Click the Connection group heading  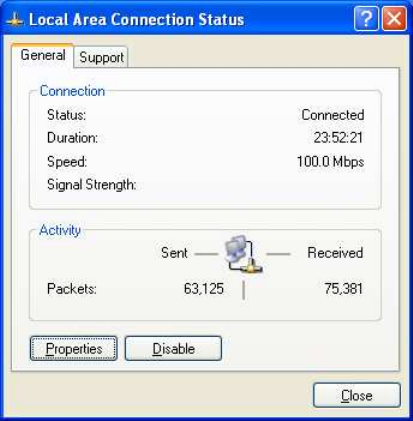click(x=72, y=91)
